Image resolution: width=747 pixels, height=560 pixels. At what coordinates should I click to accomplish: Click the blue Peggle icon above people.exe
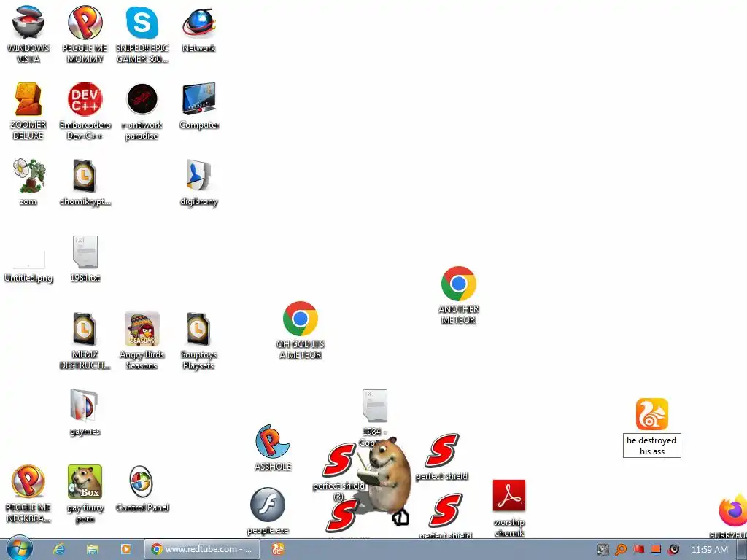272,441
